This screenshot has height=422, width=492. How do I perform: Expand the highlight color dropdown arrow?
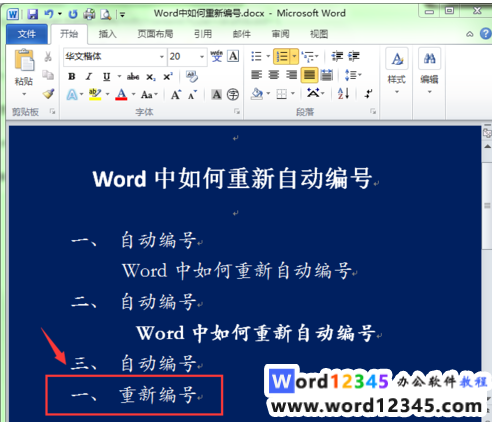tap(107, 94)
